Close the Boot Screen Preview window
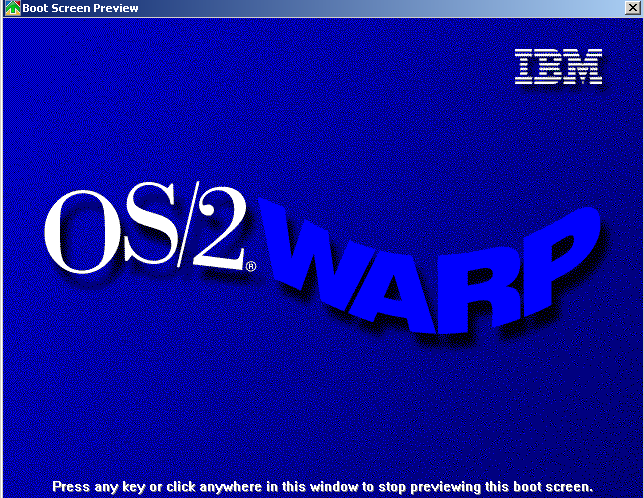644x498 pixels. pyautogui.click(x=632, y=8)
